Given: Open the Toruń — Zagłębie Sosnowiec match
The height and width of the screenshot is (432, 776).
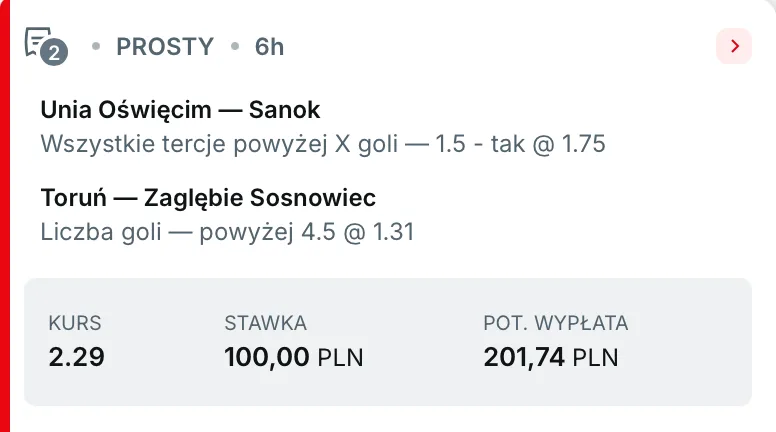Looking at the screenshot, I should (208, 197).
